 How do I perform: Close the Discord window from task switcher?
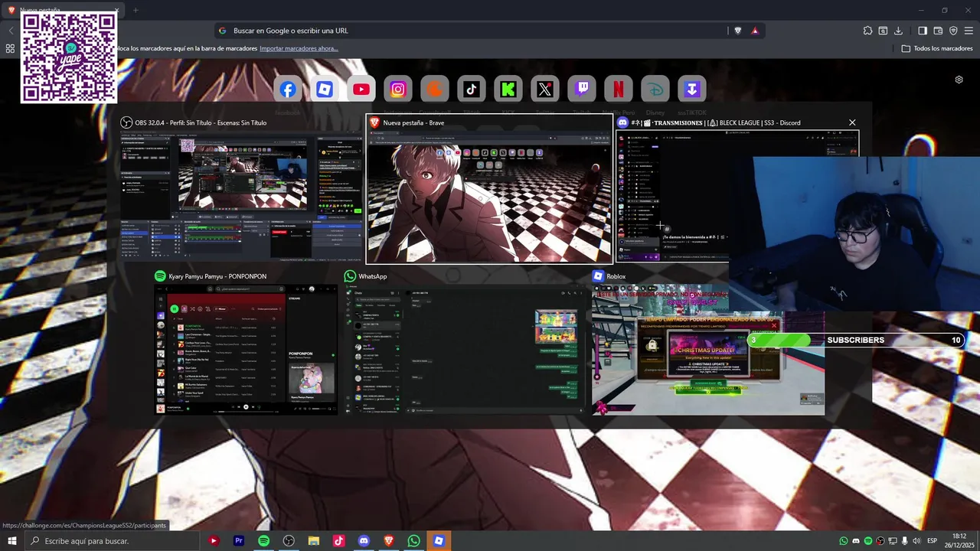[x=852, y=122]
